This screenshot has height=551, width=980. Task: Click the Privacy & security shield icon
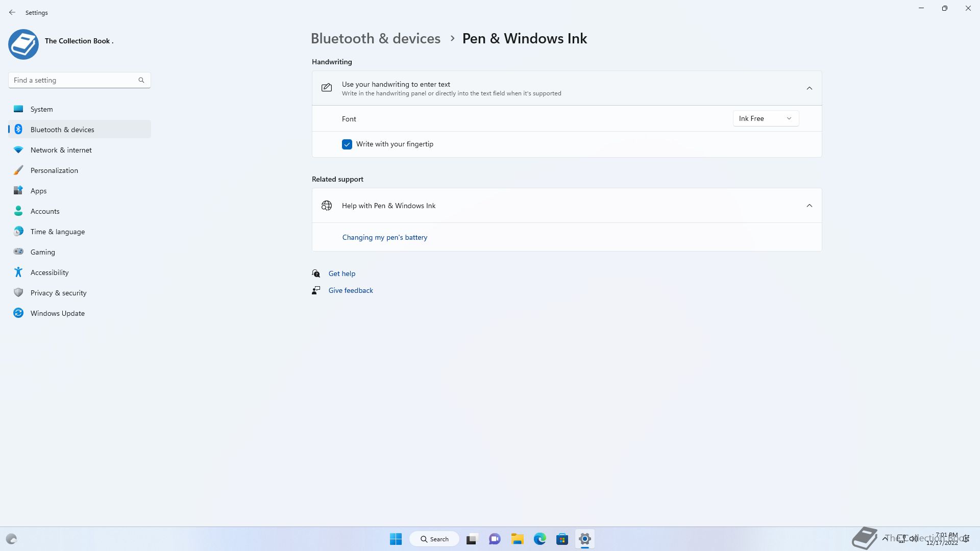pos(18,292)
